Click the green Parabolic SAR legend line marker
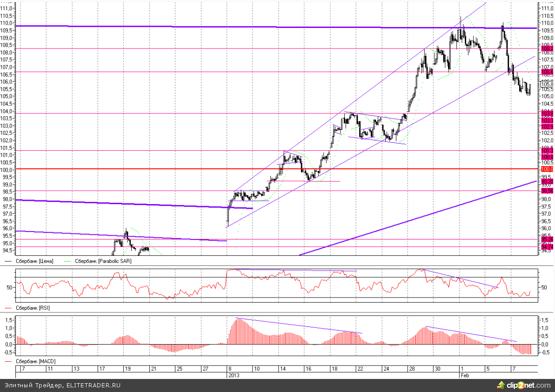 point(67,261)
